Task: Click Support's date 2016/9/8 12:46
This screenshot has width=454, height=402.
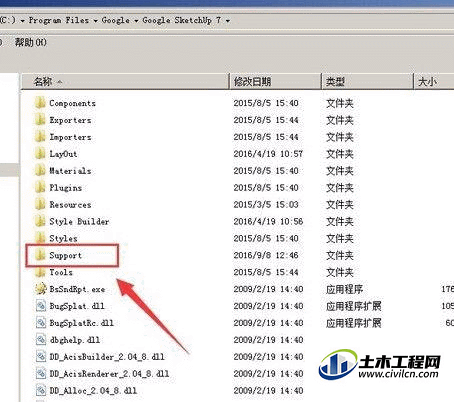Action: pyautogui.click(x=266, y=256)
